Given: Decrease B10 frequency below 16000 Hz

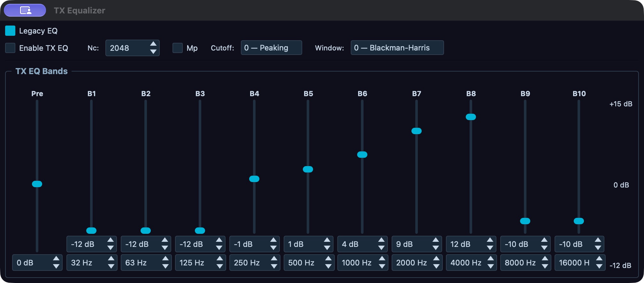Looking at the screenshot, I should tap(599, 266).
